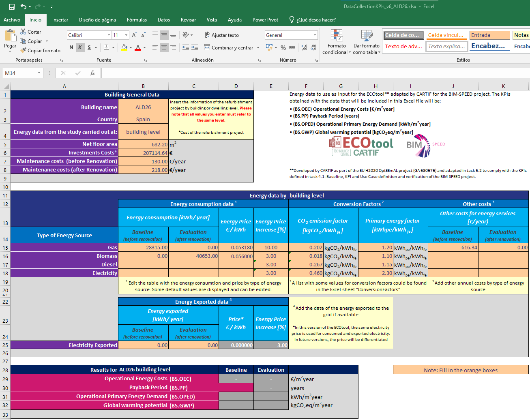Switch to the Insertar tab
The image size is (530, 420).
click(60, 19)
